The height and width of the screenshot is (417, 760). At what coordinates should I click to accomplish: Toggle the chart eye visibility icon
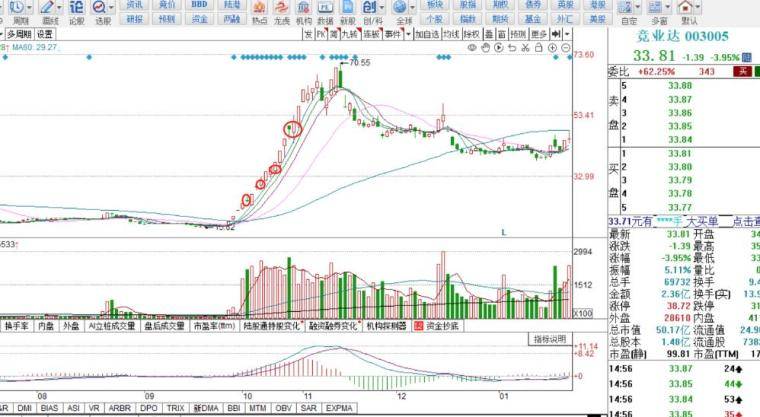(x=472, y=48)
